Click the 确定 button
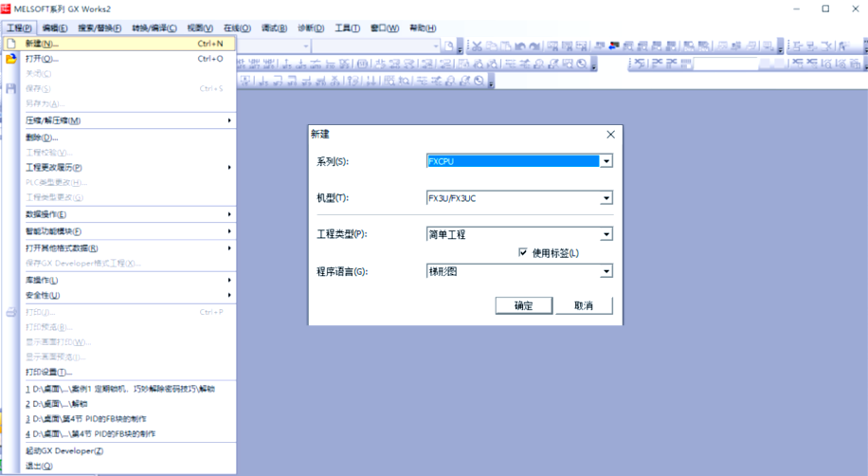This screenshot has width=868, height=476. tap(523, 305)
